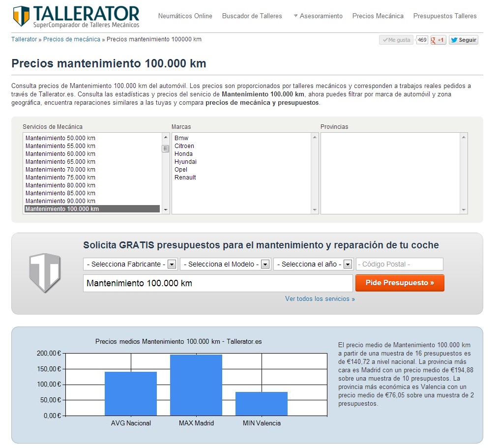498x448 pixels.
Task: Open Neumáticos Online menu item
Action: 185,16
